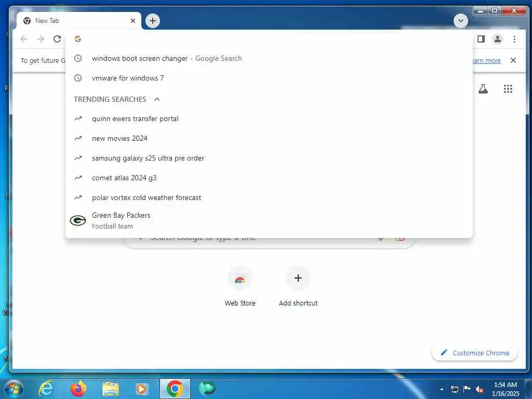Select the New Tab tab
The height and width of the screenshot is (399, 532).
79,21
